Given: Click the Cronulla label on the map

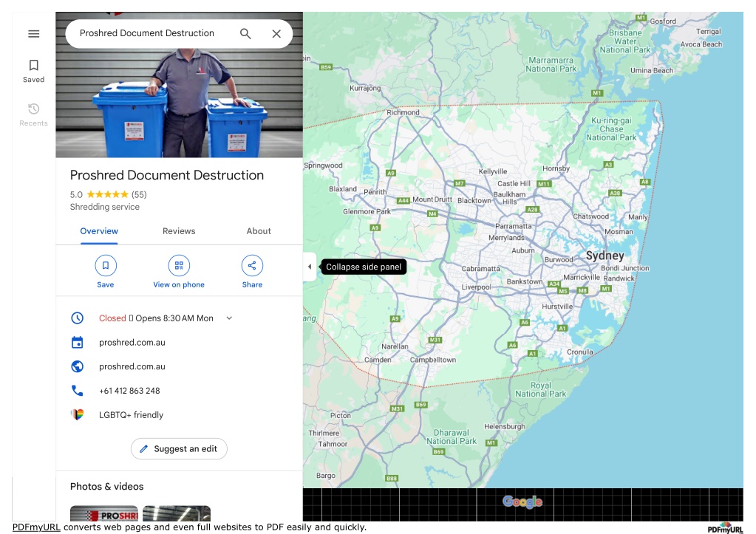Looking at the screenshot, I should (x=580, y=352).
